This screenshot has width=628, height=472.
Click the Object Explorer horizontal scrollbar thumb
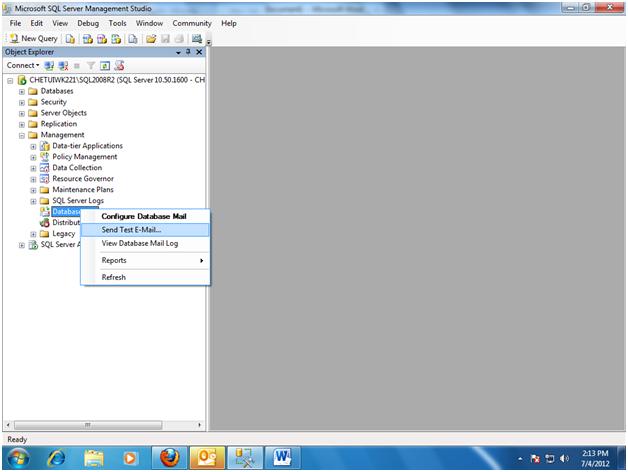88,425
